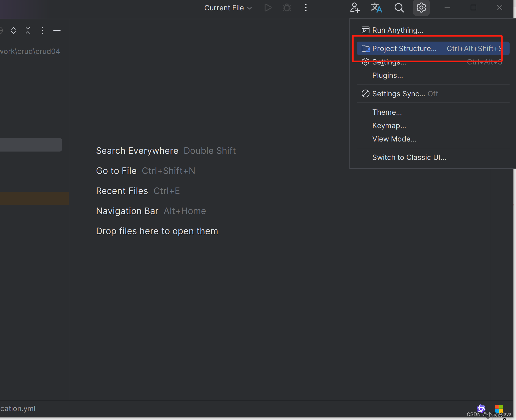
Task: Open Plugins from the settings menu
Action: click(x=388, y=75)
